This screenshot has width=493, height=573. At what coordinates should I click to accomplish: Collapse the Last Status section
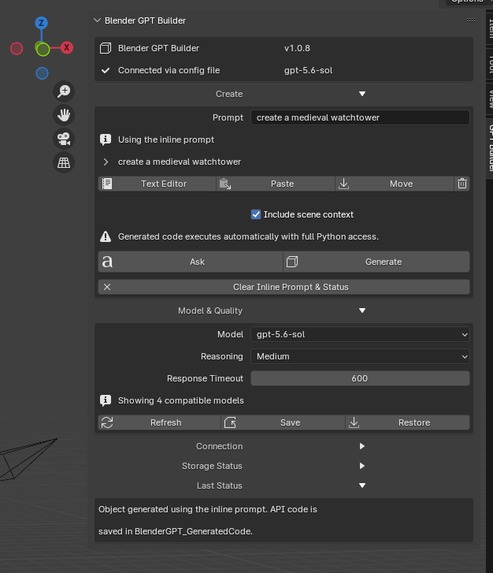coord(362,486)
